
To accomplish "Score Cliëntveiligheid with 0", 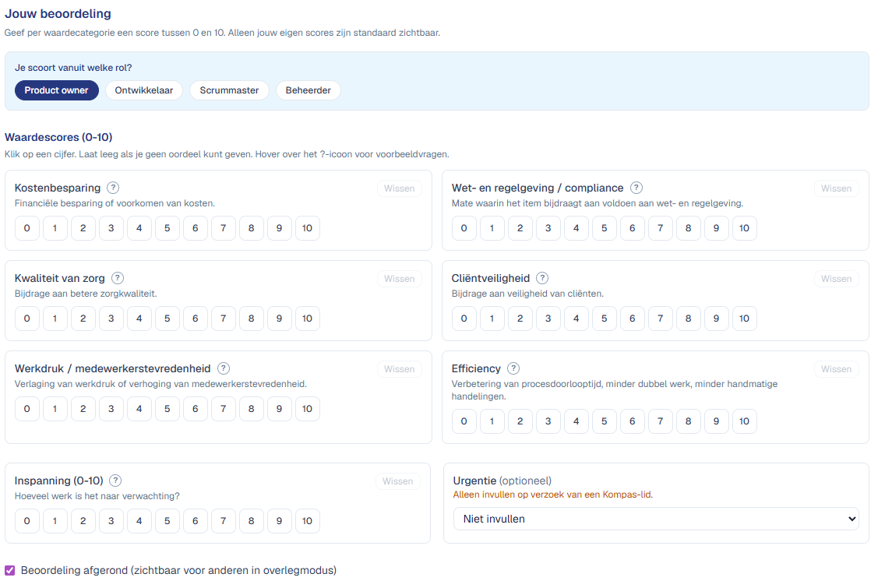I will (464, 318).
